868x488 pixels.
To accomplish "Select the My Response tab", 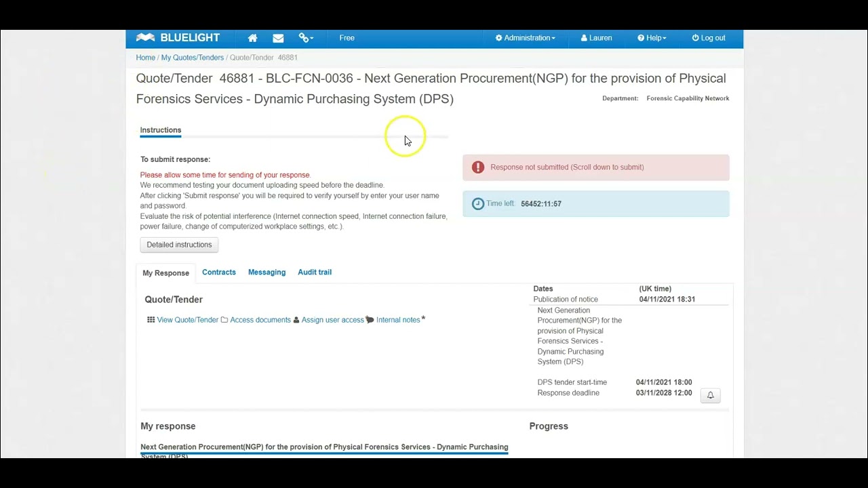I will [165, 273].
